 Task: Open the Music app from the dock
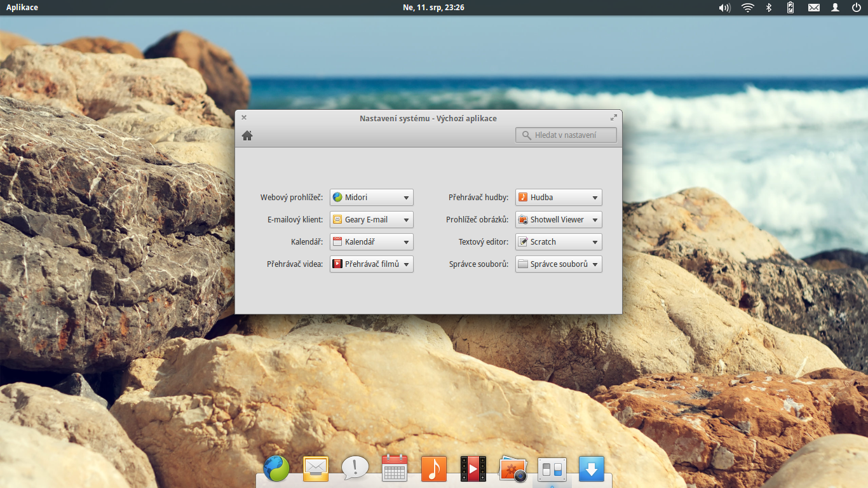[x=434, y=468]
